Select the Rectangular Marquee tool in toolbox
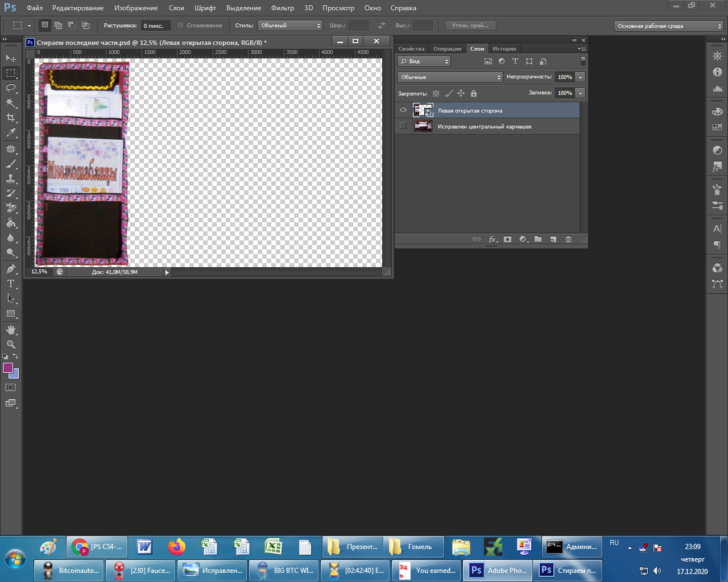 [x=11, y=73]
